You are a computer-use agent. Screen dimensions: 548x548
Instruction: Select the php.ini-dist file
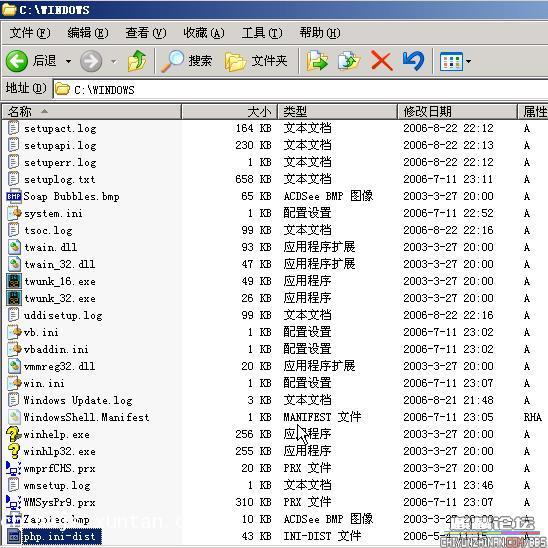click(59, 536)
